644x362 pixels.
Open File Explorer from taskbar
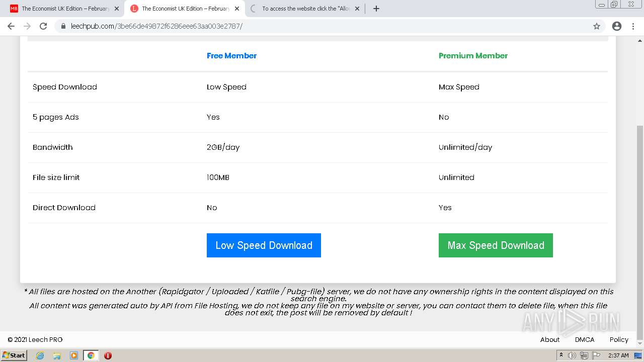(57, 355)
